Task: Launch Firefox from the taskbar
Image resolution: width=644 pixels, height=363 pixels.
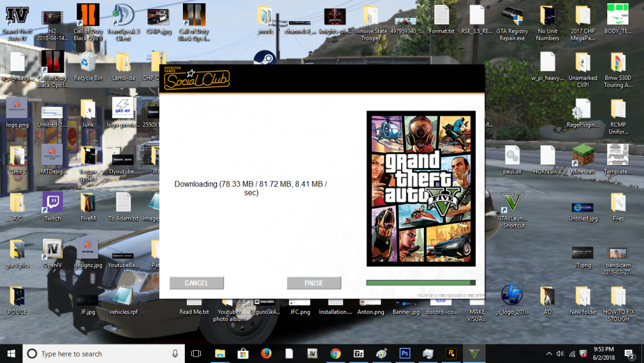Action: 266,353
